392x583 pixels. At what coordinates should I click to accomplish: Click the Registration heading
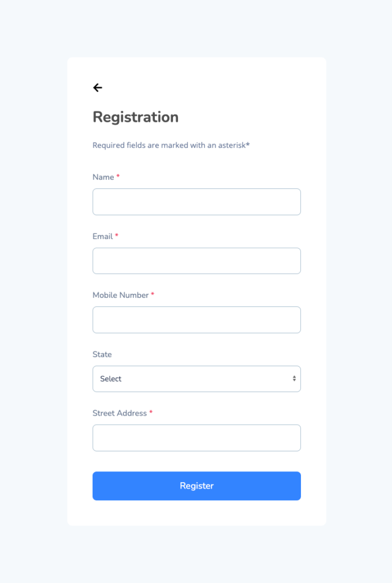tap(135, 117)
